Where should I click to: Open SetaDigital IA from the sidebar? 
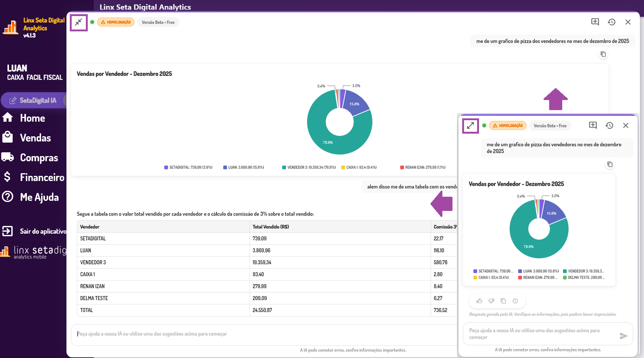[x=34, y=100]
